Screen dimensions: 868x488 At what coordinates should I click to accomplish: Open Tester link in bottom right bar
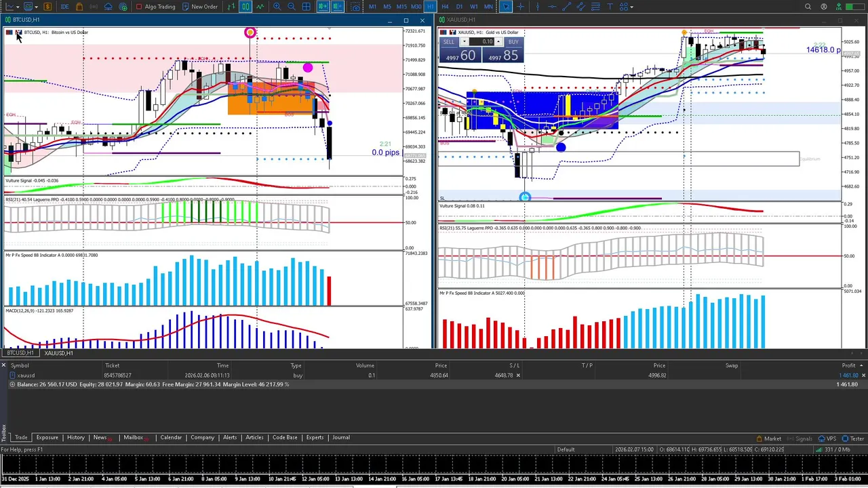[x=852, y=439]
